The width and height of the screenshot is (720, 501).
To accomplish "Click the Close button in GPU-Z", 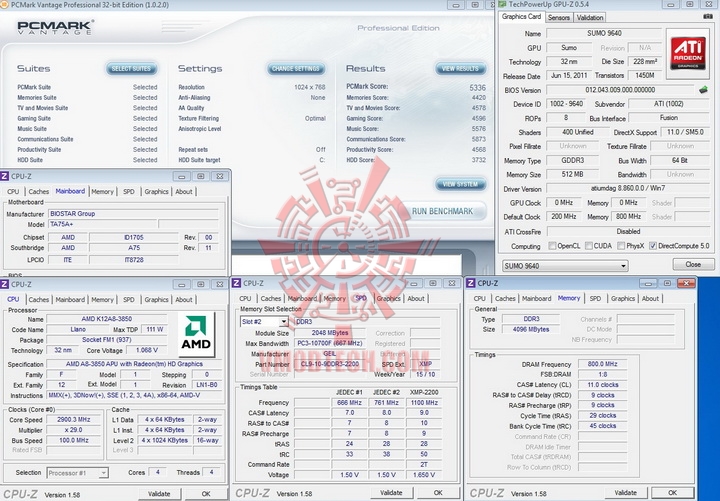I will click(693, 265).
